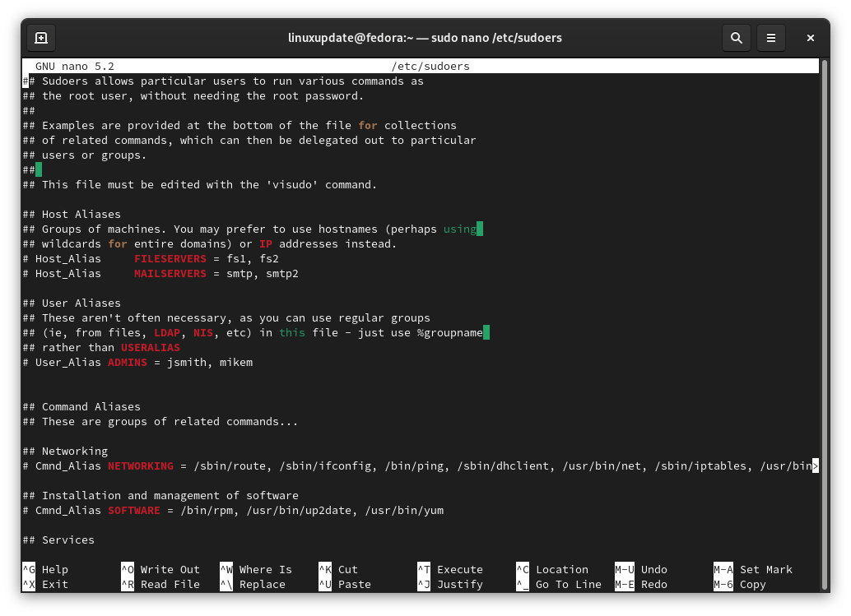Click the ^K Cut shortcut
The height and width of the screenshot is (616, 851).
[338, 569]
